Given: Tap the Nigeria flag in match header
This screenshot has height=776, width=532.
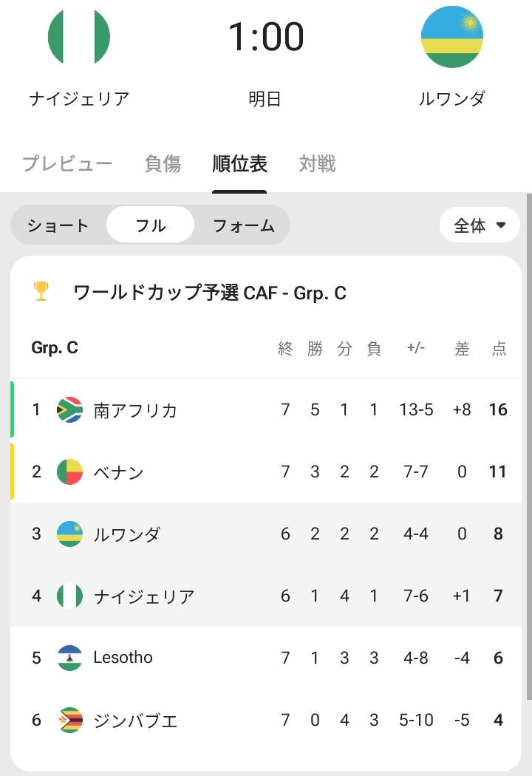Looking at the screenshot, I should 79,36.
